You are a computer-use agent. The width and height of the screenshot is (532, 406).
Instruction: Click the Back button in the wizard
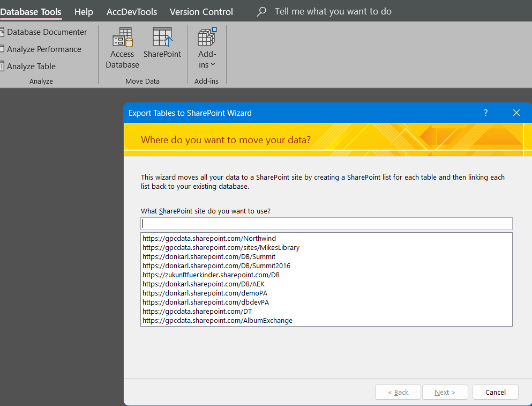tap(398, 393)
